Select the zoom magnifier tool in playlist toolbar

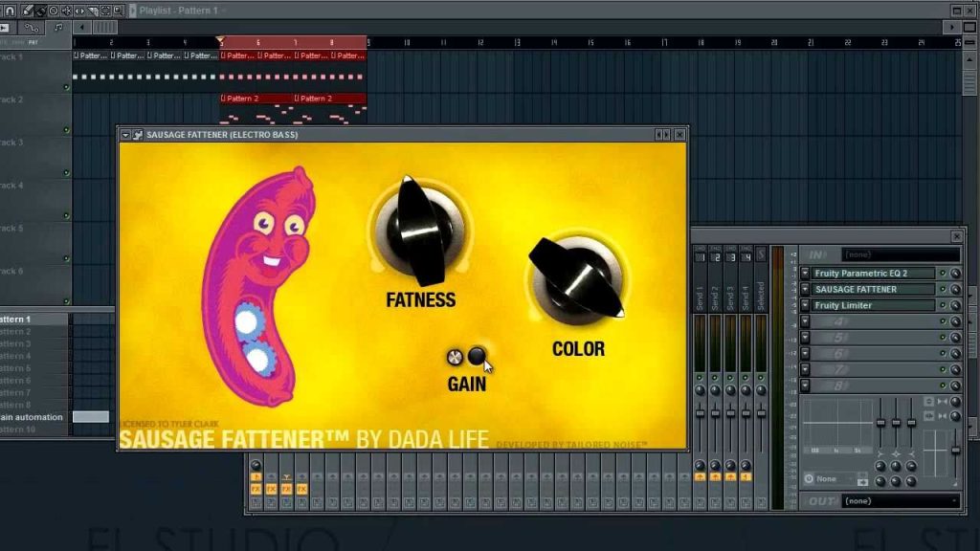(x=118, y=11)
